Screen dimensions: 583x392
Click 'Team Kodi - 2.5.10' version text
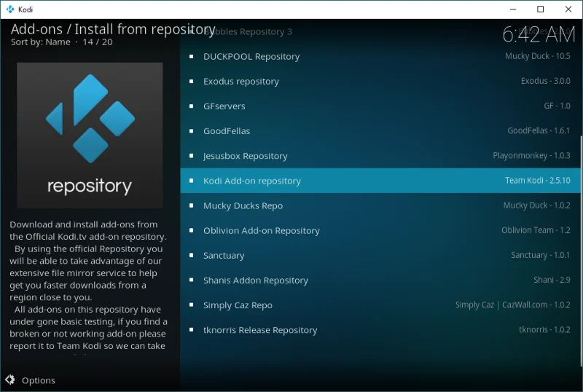click(x=538, y=181)
